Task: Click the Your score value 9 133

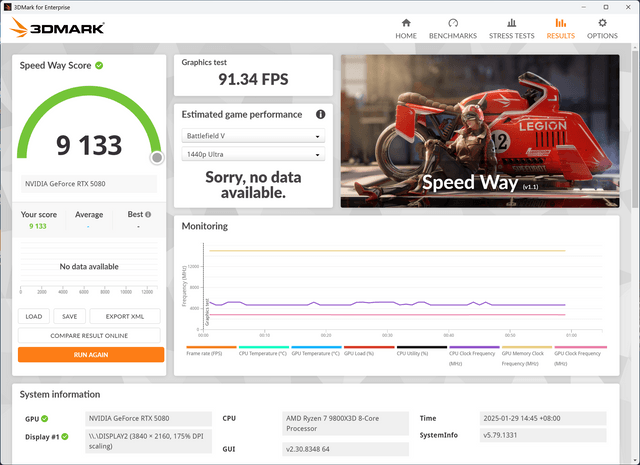Action: (38, 226)
